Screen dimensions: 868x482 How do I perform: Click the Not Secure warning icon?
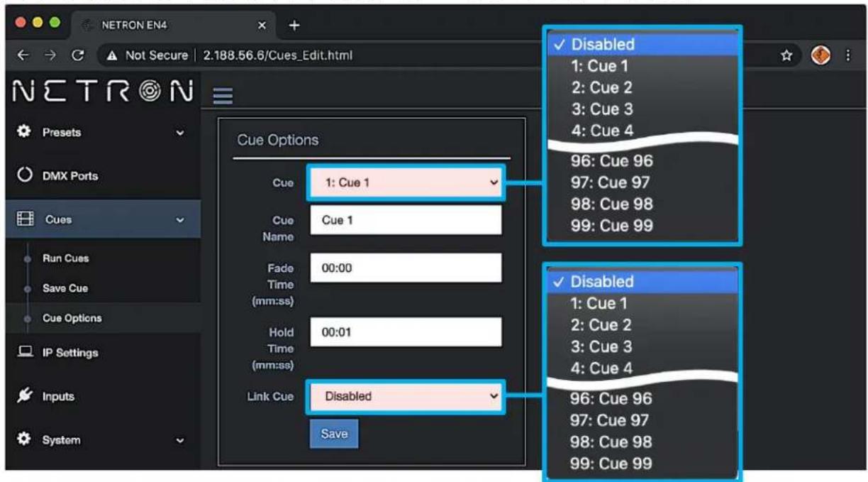[112, 55]
